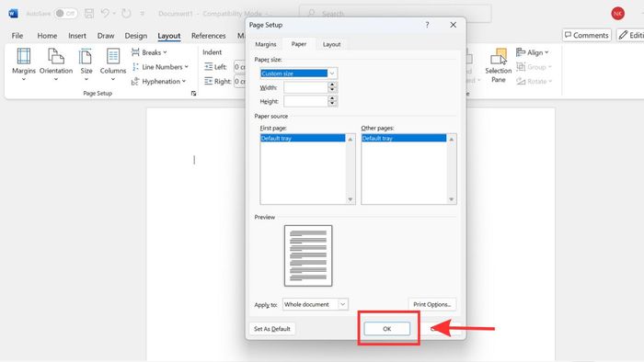Open the Hyphenation dropdown
Viewport: 644px width, 362px height.
(x=158, y=81)
